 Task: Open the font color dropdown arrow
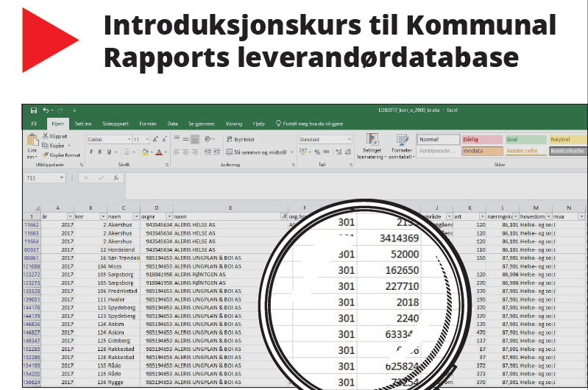[x=166, y=152]
